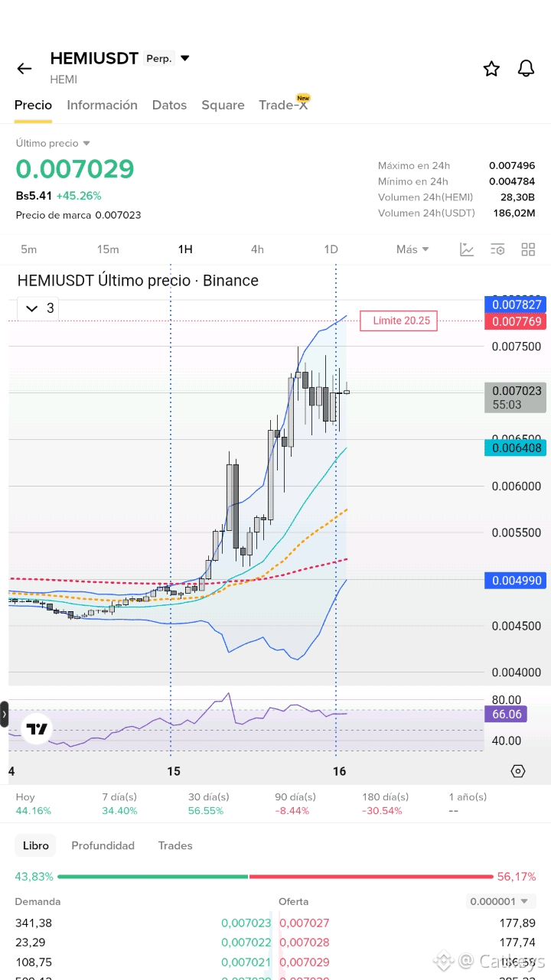Select bid price 0,007022 in order book
The height and width of the screenshot is (980, 551).
click(x=246, y=943)
